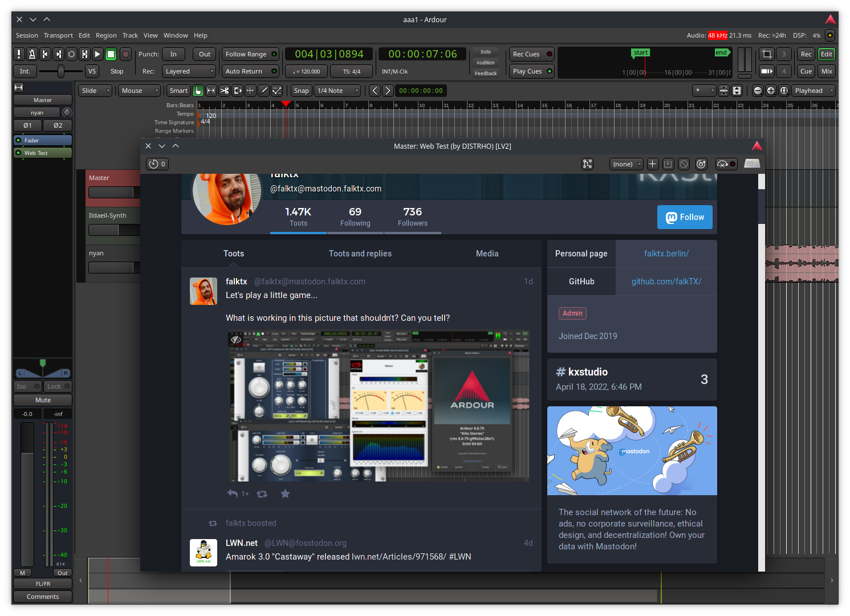Toggle loop playback icon
This screenshot has height=616, width=850.
[x=71, y=54]
